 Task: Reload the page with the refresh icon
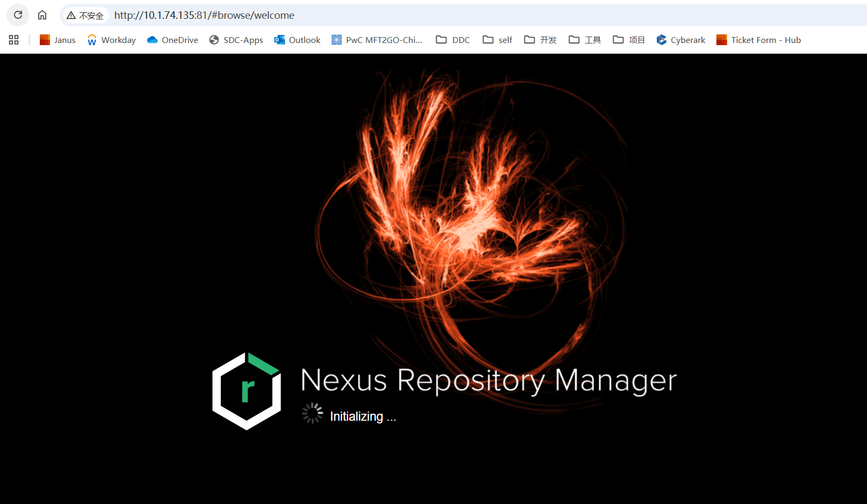click(18, 15)
